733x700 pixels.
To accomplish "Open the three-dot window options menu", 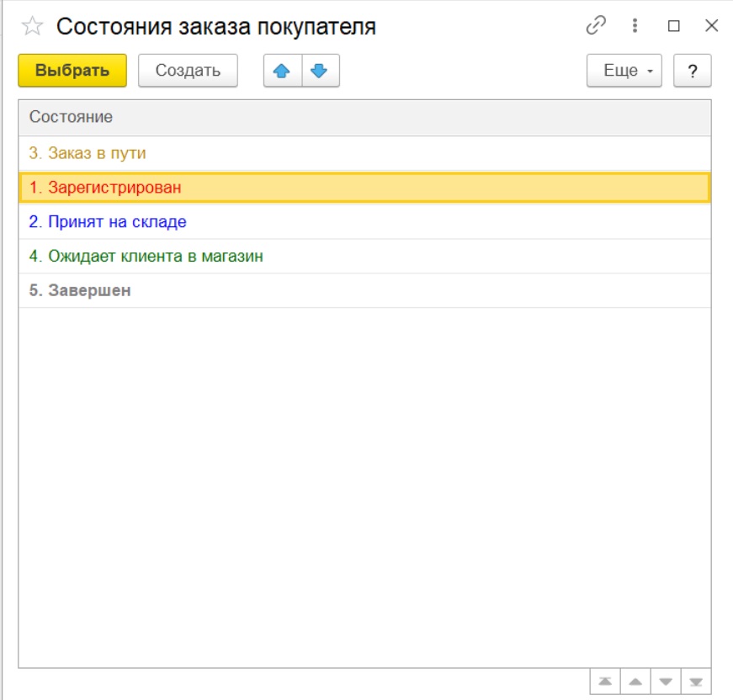I will click(x=635, y=26).
